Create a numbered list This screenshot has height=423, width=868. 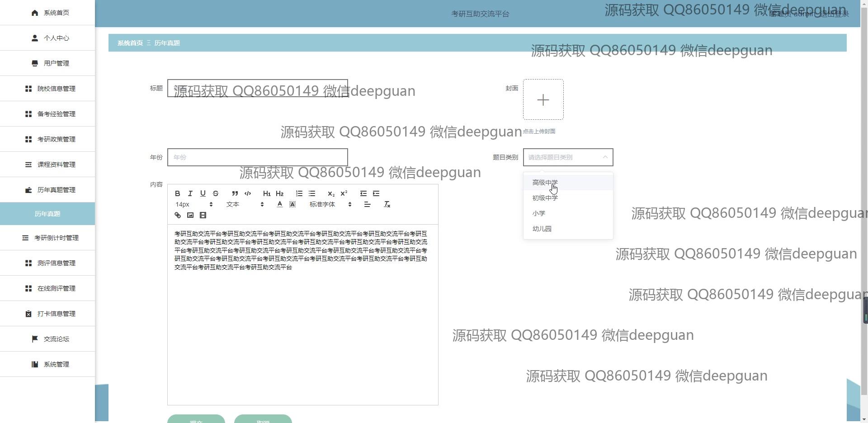point(299,193)
